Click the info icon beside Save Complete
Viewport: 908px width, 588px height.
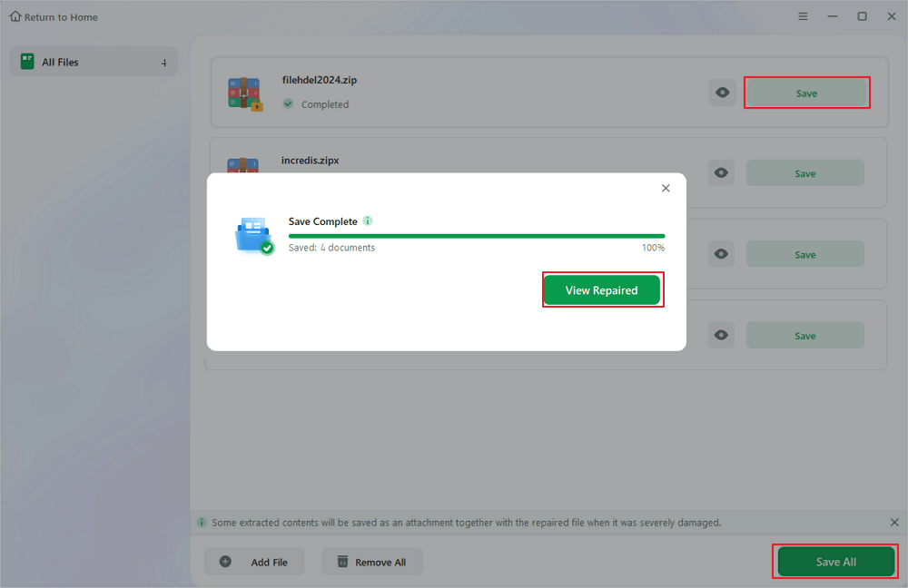[368, 220]
